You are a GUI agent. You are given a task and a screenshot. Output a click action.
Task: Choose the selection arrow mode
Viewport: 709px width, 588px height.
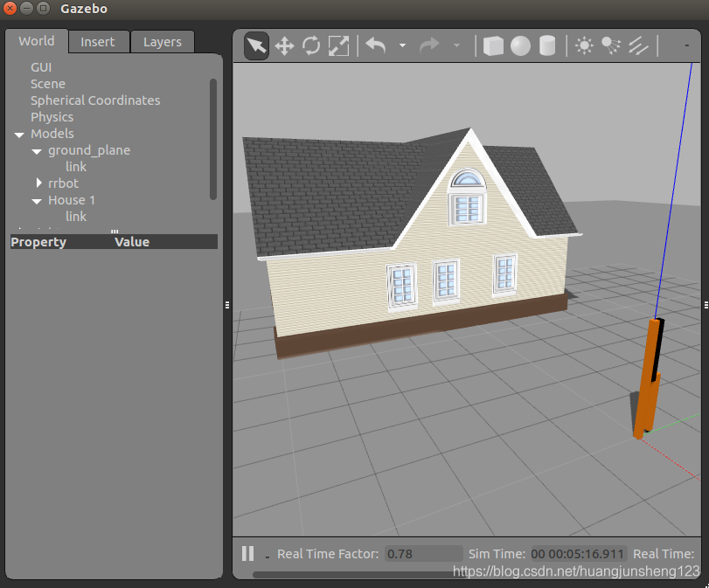coord(256,45)
